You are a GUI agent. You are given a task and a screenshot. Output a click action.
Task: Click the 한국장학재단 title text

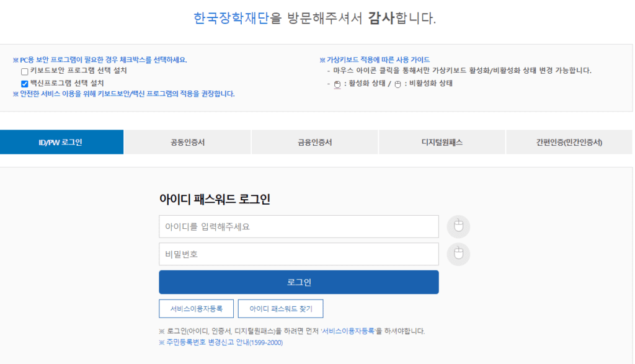(231, 18)
